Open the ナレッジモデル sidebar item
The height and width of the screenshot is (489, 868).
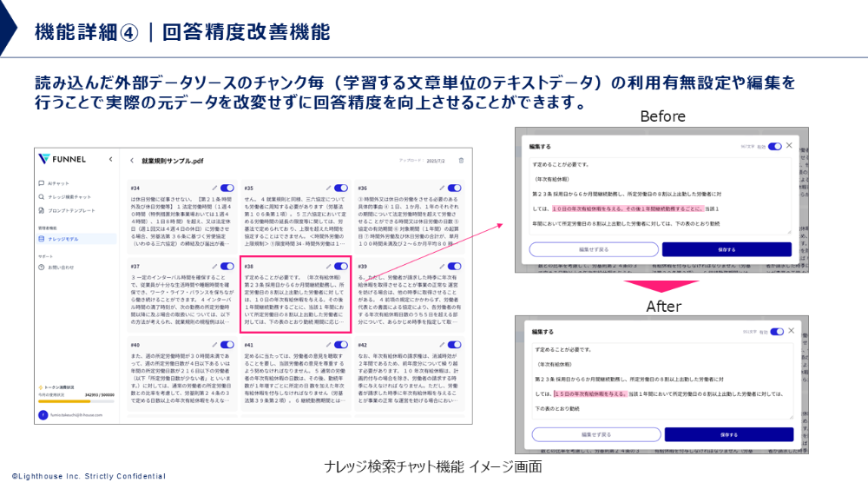pyautogui.click(x=62, y=238)
